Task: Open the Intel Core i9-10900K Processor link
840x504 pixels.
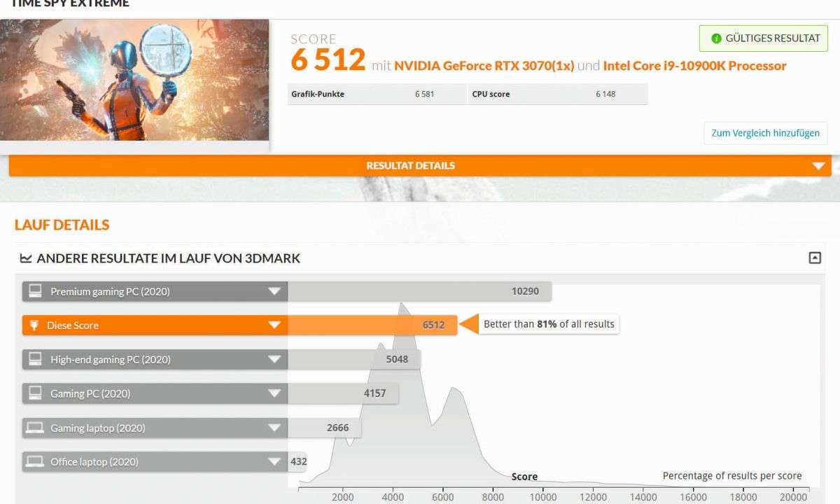Action: coord(694,66)
